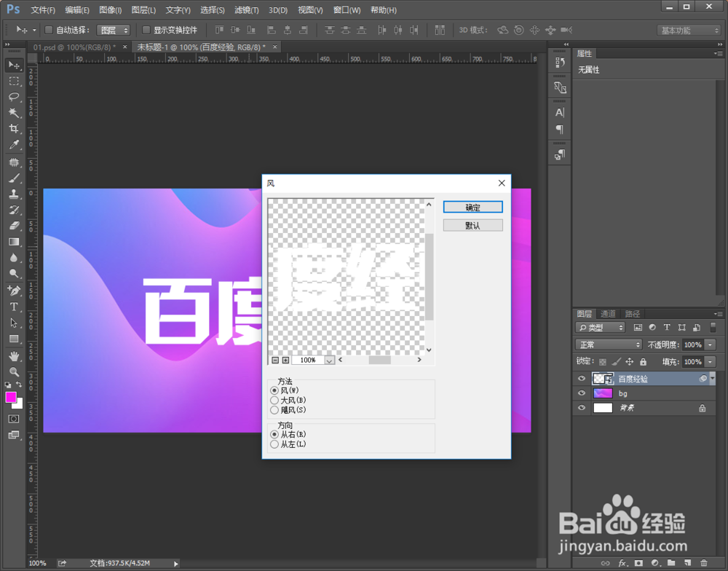
Task: Close the Wind filter dialog
Action: point(502,183)
